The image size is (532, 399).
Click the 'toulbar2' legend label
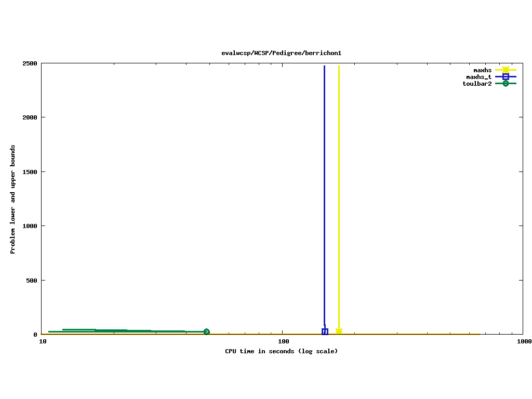477,84
